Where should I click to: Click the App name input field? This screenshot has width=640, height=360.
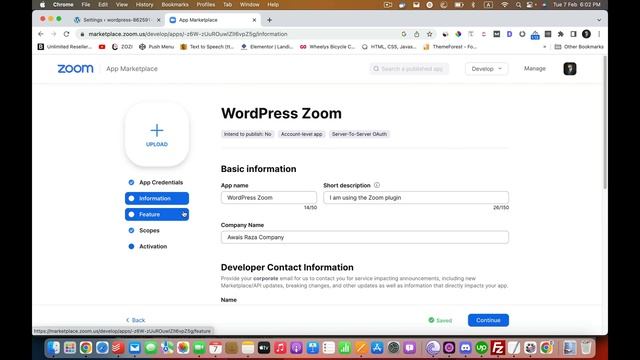(269, 198)
